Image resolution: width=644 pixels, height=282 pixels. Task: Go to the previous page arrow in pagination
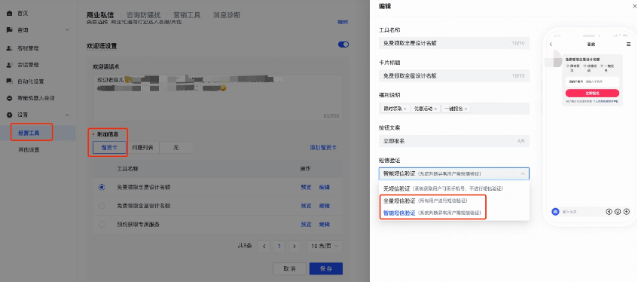(264, 247)
